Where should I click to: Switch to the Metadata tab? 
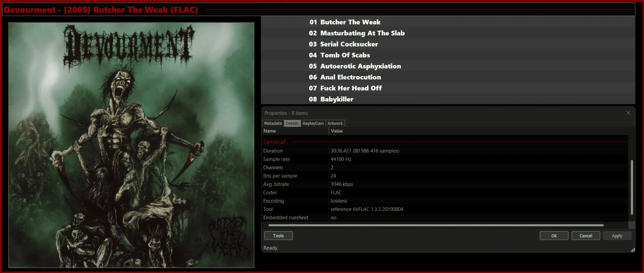273,123
